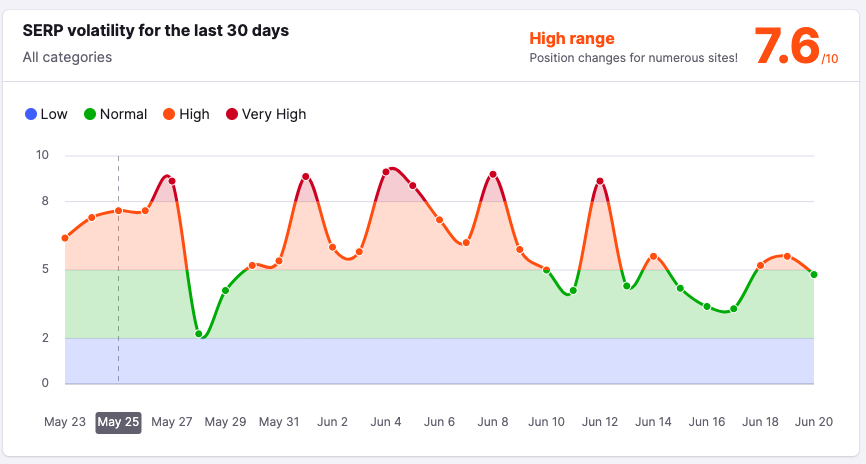Click the May 25 data point on dashed line
The height and width of the screenshot is (464, 866).
(118, 210)
